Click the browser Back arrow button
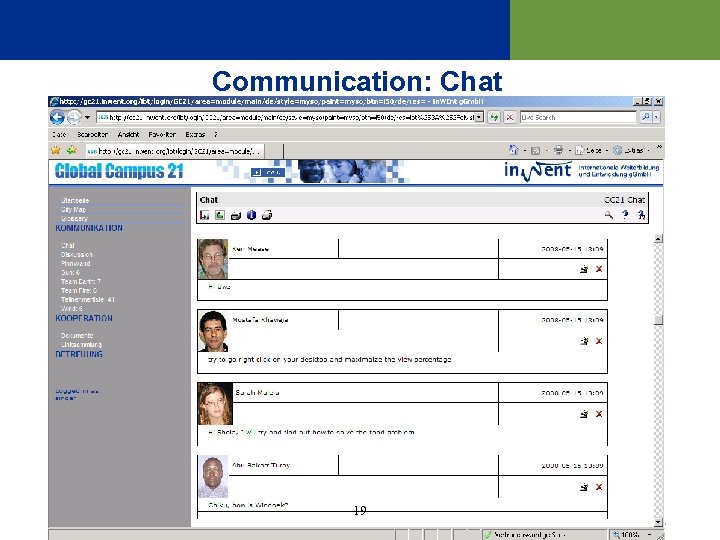The width and height of the screenshot is (720, 540). (57, 118)
